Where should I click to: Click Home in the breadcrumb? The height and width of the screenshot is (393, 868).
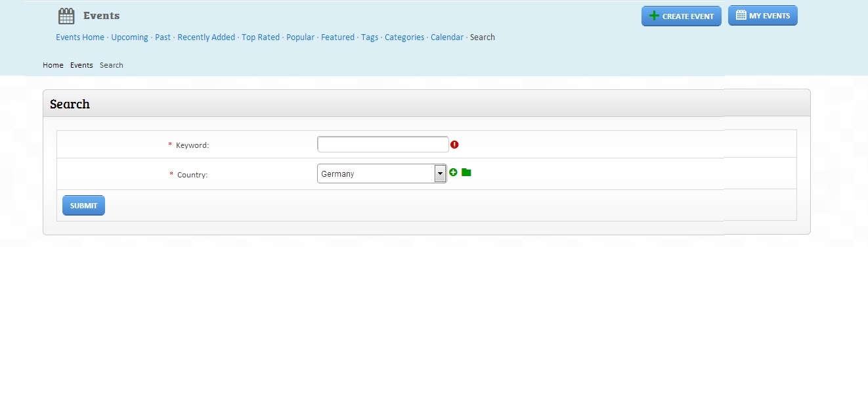tap(53, 65)
